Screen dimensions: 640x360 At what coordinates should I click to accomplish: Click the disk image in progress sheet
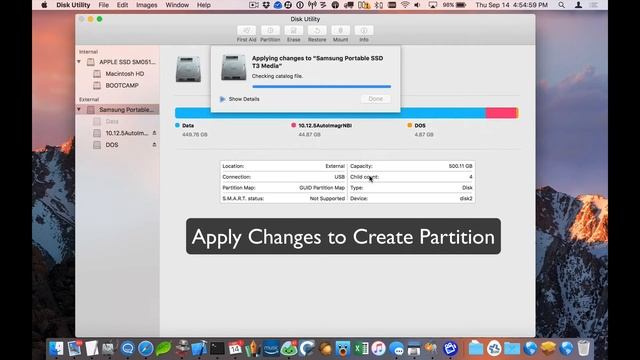(x=233, y=67)
